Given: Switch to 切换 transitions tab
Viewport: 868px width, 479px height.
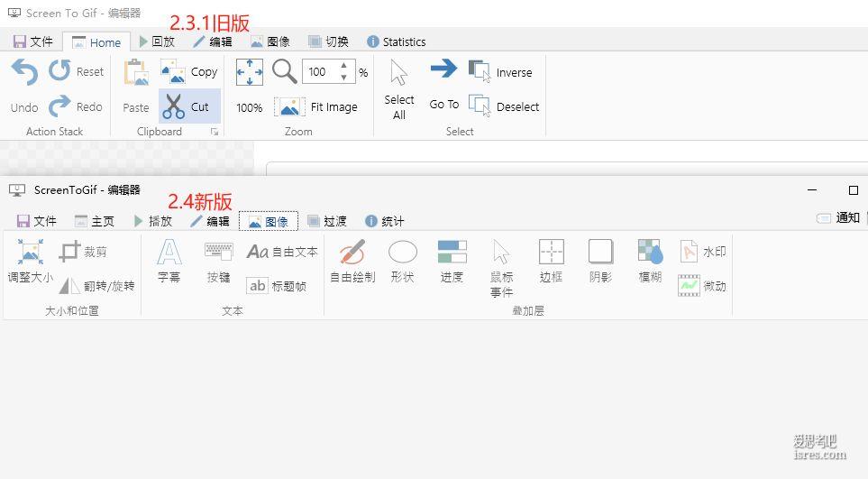Looking at the screenshot, I should coord(328,41).
